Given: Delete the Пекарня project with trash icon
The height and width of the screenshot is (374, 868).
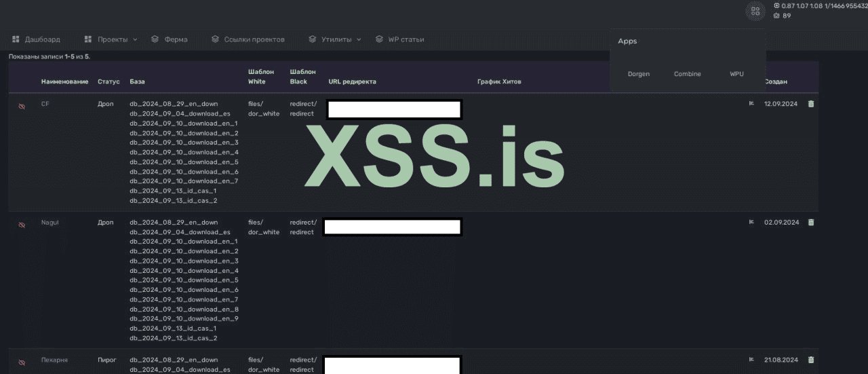Looking at the screenshot, I should point(811,360).
